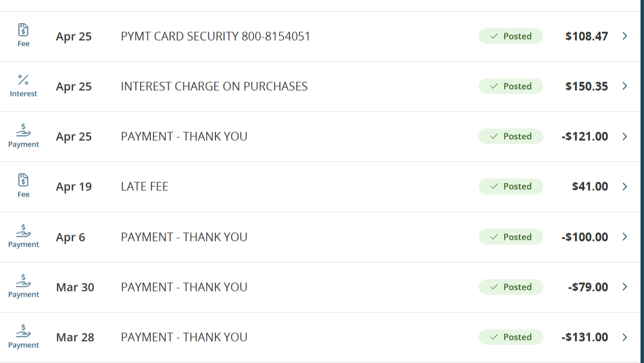Open details chevron for -$79.00 payment
644x363 pixels.
[625, 287]
